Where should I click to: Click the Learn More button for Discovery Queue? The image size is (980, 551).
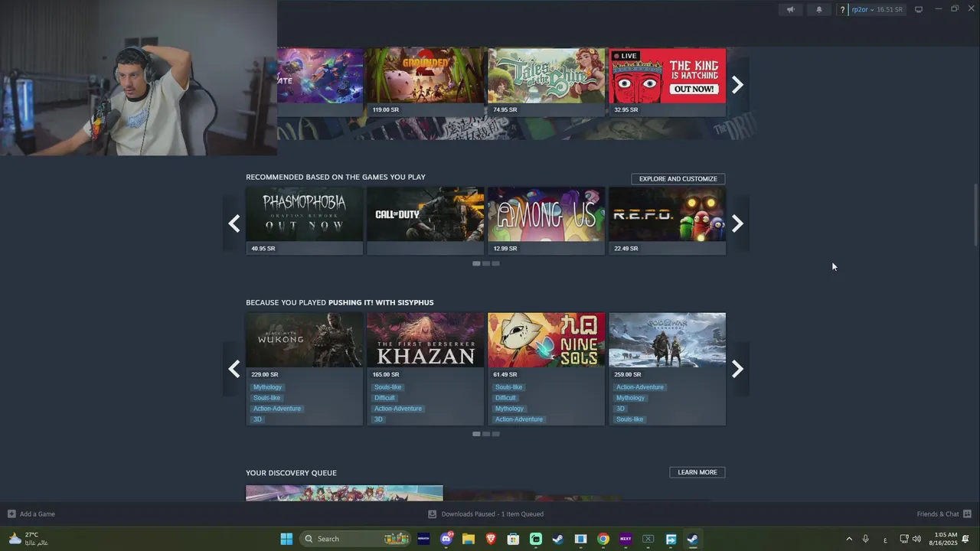[x=697, y=472]
